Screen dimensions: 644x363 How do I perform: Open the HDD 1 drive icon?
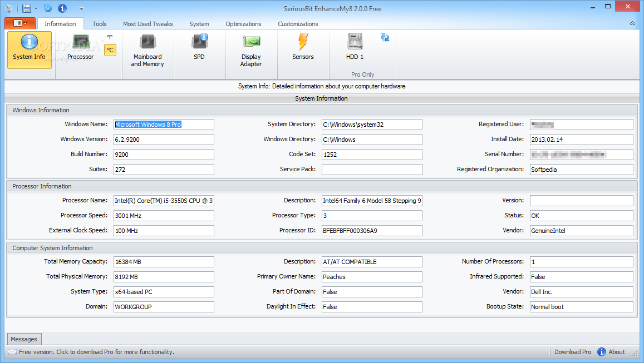(355, 48)
